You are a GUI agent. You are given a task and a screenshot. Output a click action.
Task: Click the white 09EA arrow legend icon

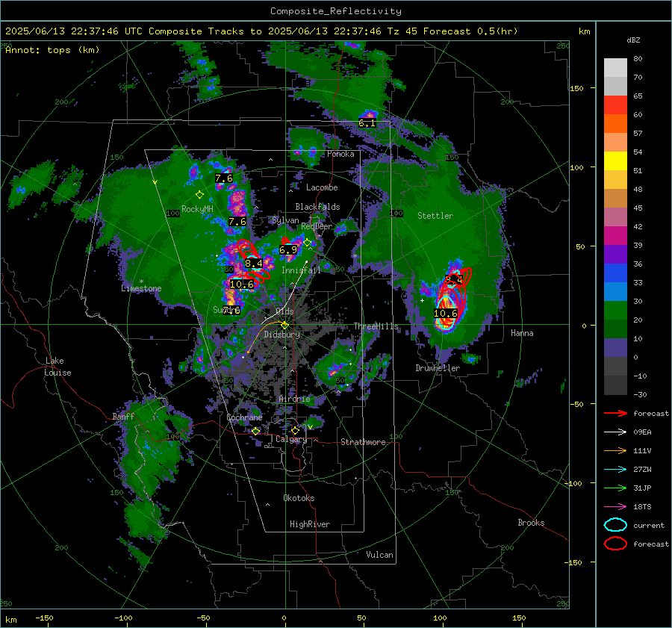click(615, 432)
